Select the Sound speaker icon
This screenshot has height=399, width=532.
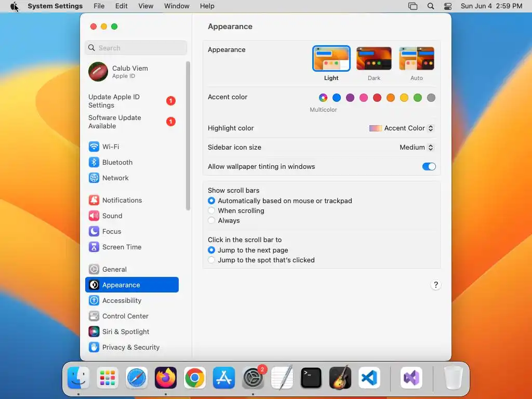pos(94,216)
